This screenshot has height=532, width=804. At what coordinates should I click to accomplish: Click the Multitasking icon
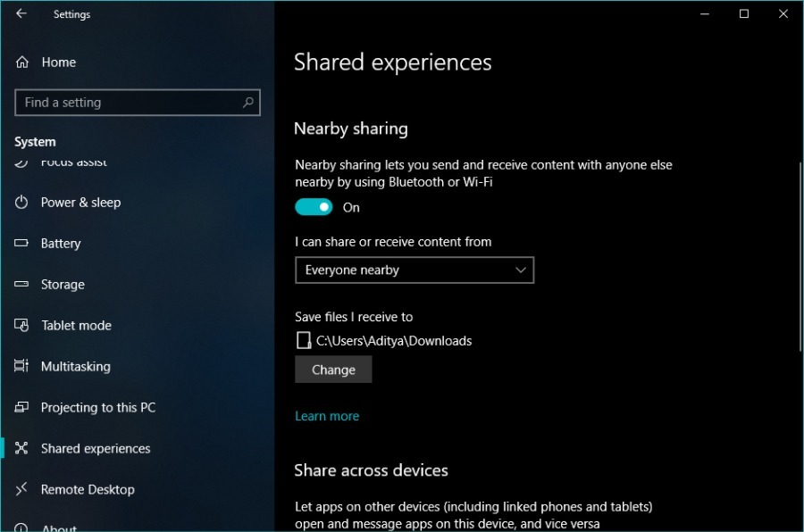point(22,367)
